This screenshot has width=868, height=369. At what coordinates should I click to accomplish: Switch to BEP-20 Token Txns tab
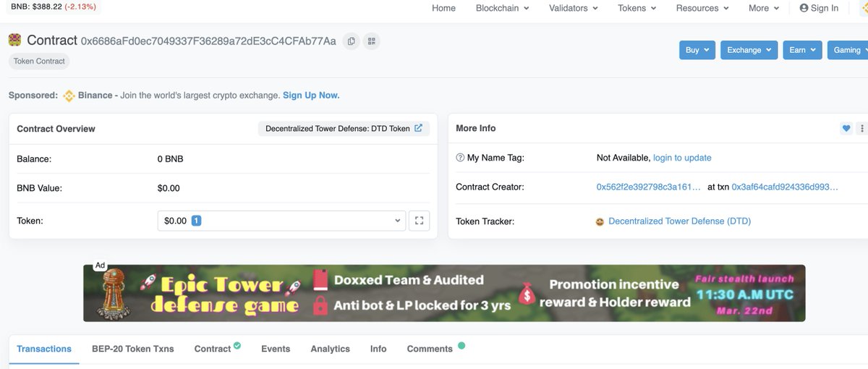133,349
